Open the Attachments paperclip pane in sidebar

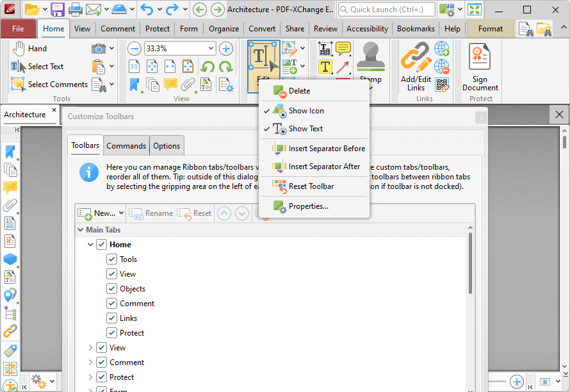(x=10, y=206)
